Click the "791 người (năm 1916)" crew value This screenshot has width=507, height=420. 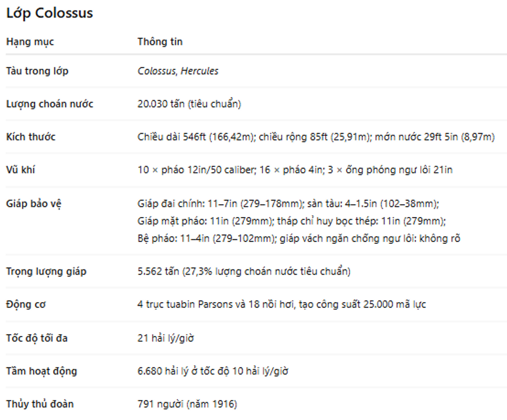tap(187, 404)
